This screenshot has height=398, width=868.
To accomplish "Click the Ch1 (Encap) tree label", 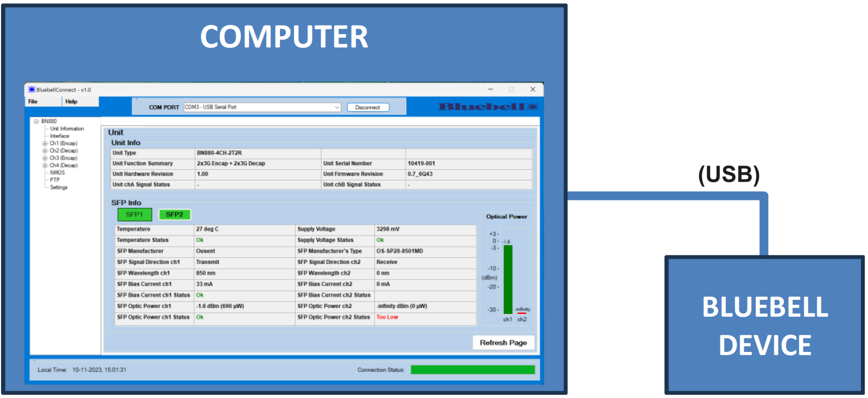I will click(x=63, y=144).
